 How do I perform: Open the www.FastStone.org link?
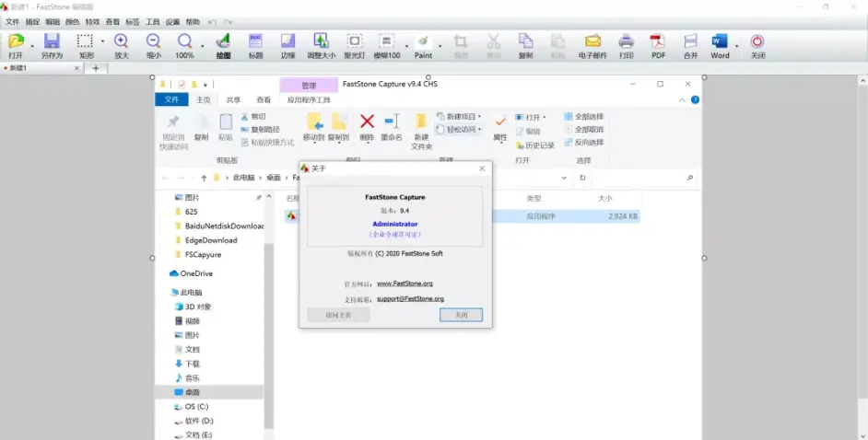(405, 284)
